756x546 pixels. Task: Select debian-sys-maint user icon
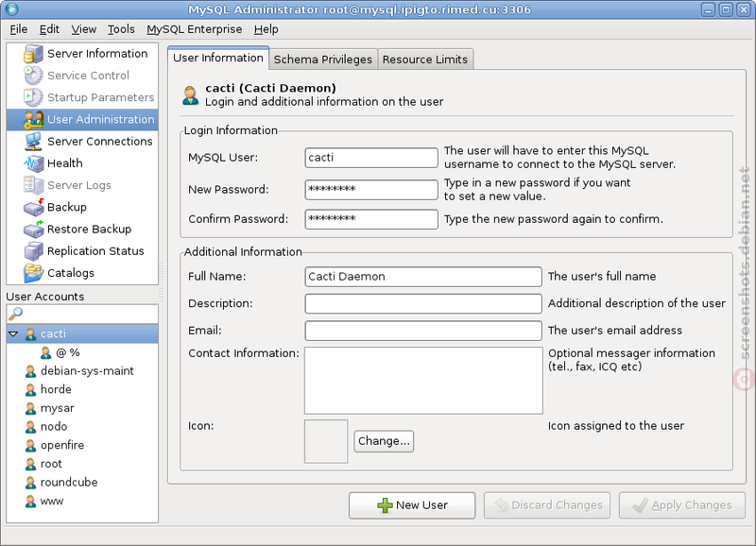[30, 371]
